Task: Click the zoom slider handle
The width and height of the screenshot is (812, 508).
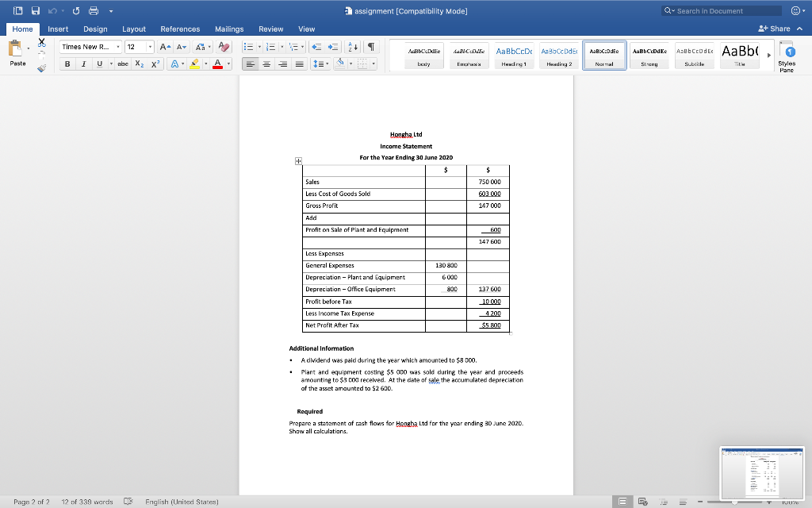Action: coord(733,502)
